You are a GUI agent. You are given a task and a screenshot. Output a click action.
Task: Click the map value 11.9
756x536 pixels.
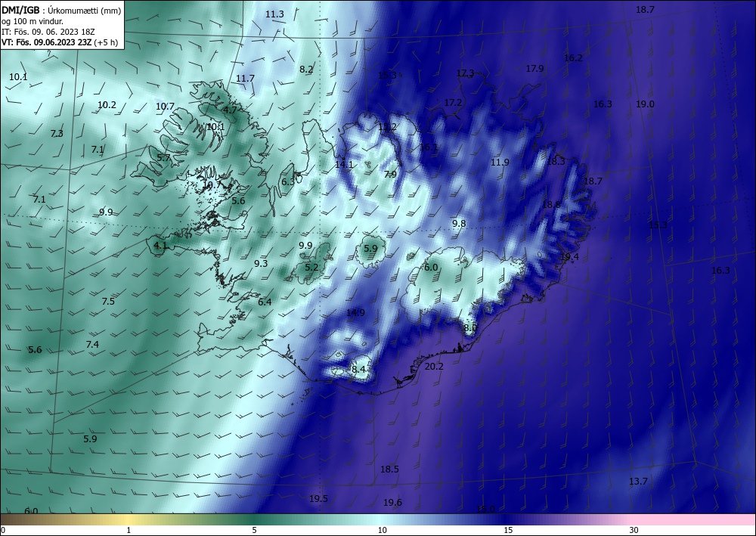pos(500,162)
